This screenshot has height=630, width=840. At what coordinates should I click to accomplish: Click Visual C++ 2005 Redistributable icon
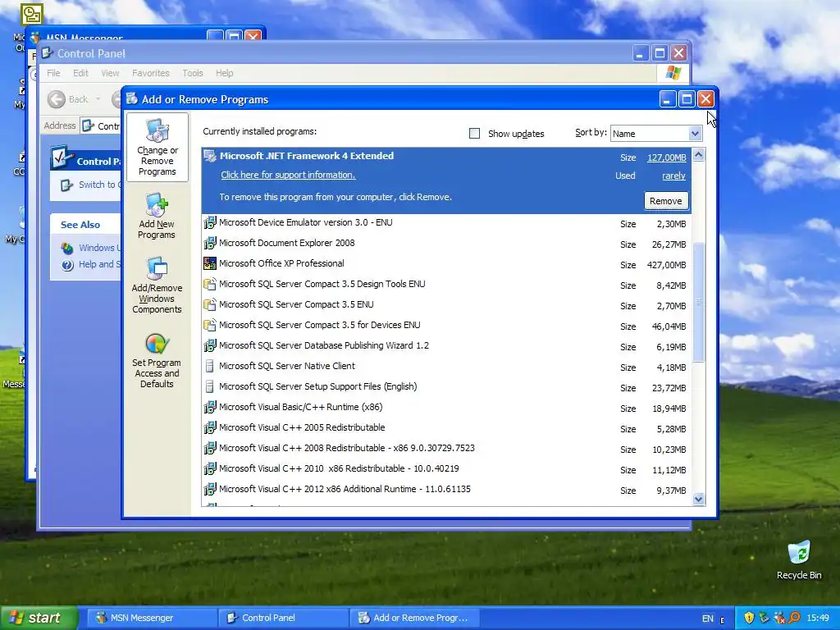(210, 427)
